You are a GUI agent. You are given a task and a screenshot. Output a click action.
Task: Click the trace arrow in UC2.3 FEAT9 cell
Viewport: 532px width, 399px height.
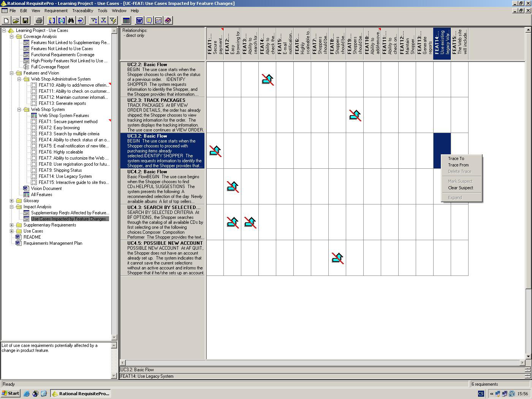355,115
